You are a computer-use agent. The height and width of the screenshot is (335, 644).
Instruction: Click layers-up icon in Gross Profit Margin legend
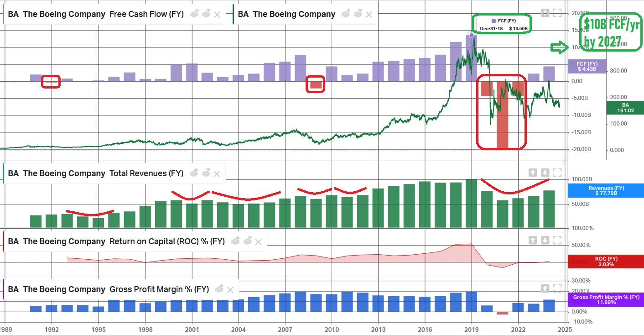click(x=219, y=289)
